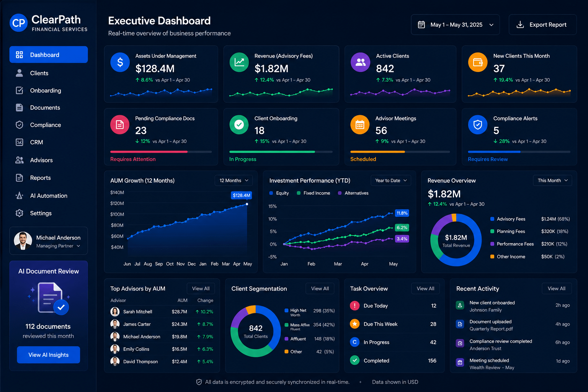The height and width of the screenshot is (392, 588).
Task: Click View All on Task Overview
Action: pyautogui.click(x=425, y=289)
